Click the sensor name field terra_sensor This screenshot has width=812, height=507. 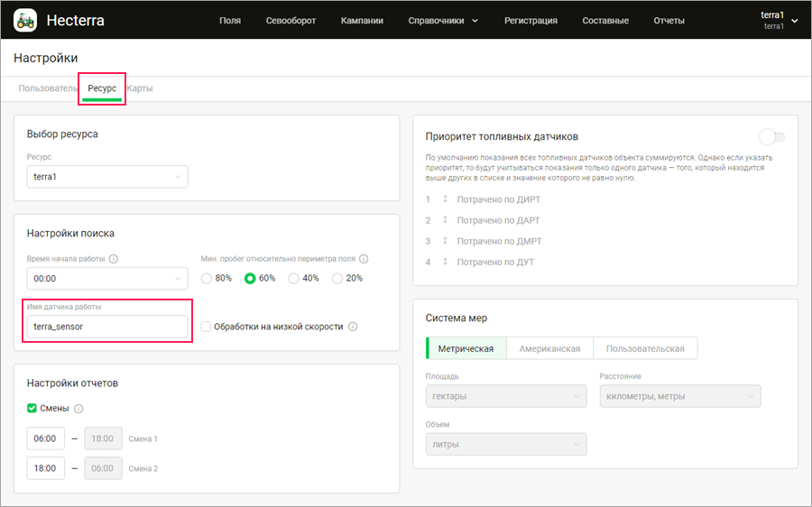click(107, 327)
